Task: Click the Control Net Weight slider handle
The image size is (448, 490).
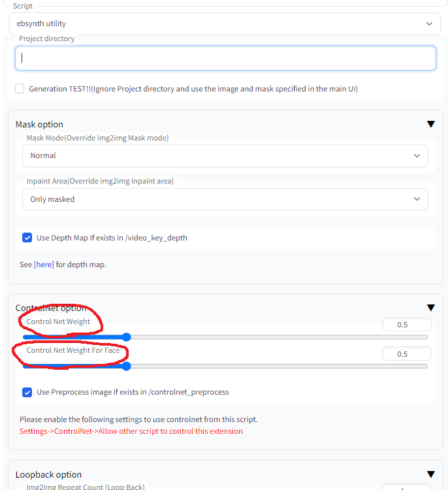Action: coord(126,337)
